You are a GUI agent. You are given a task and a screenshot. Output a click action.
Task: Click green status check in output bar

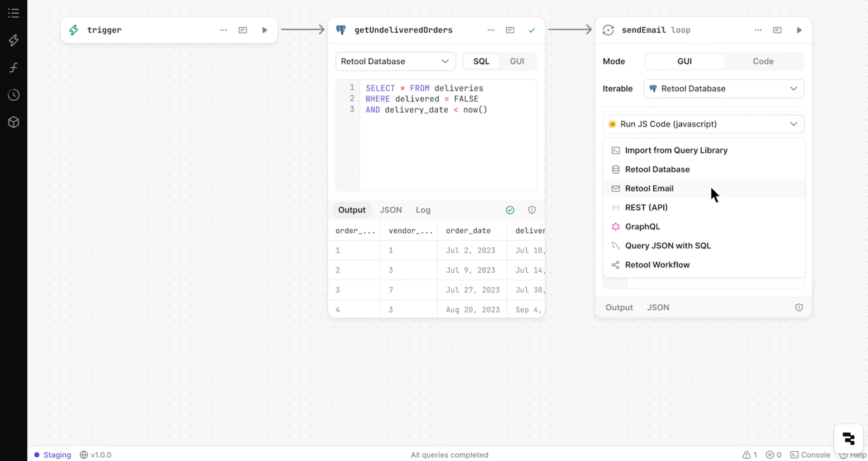(x=510, y=210)
